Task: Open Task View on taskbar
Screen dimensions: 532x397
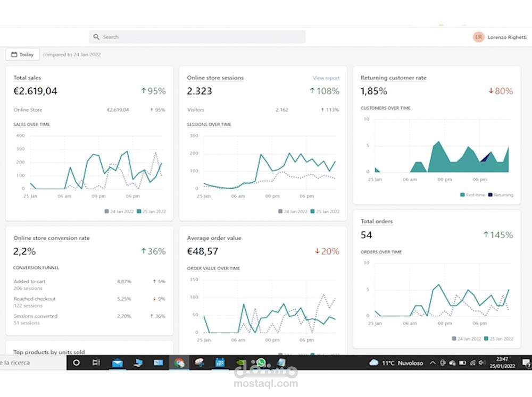Action: (96, 362)
